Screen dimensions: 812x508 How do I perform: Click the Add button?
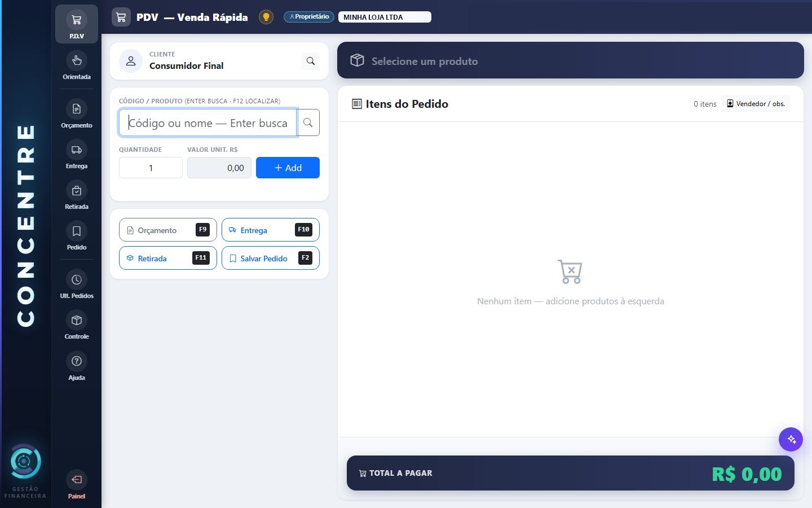click(x=288, y=168)
